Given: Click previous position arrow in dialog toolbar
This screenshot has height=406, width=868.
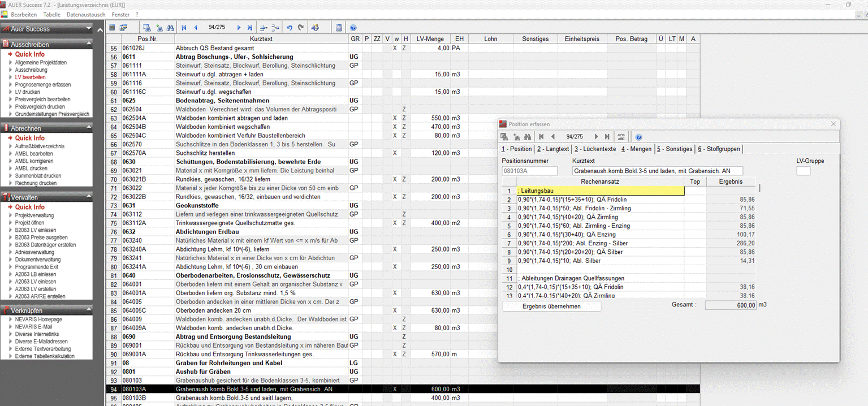Looking at the screenshot, I should click(x=552, y=137).
